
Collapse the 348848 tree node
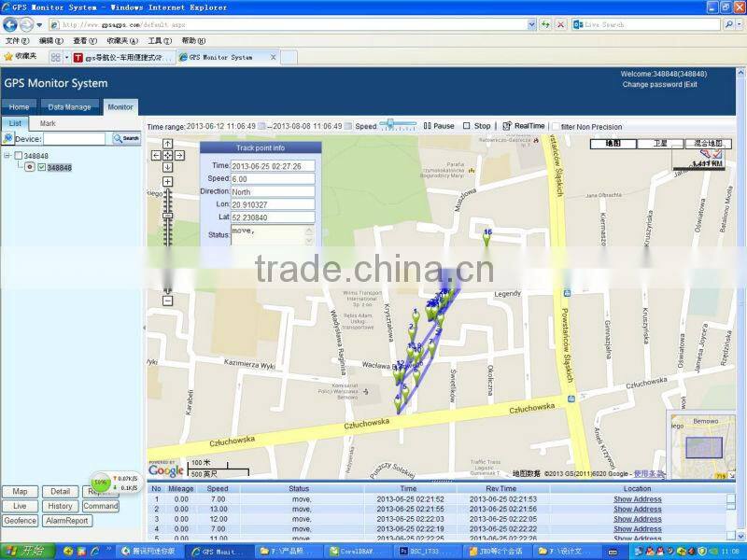point(7,155)
